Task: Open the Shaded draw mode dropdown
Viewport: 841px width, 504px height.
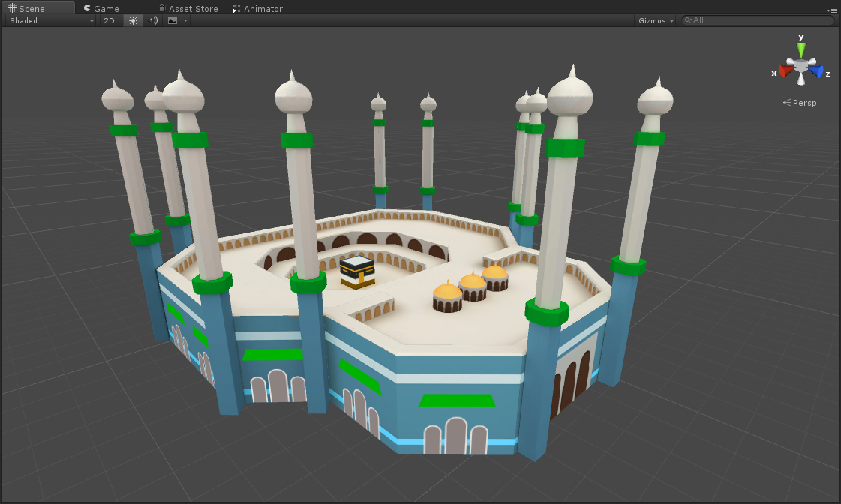Action: click(52, 20)
